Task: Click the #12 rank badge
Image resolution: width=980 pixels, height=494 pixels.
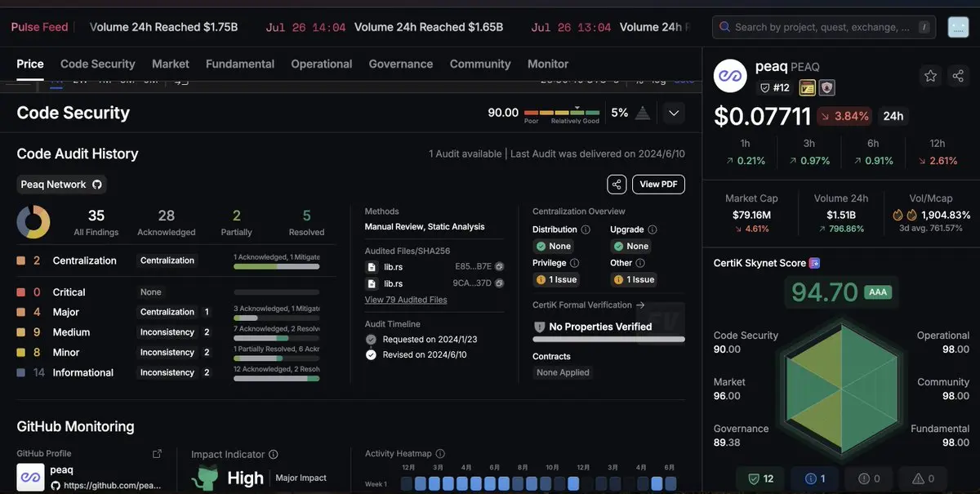Action: click(775, 88)
